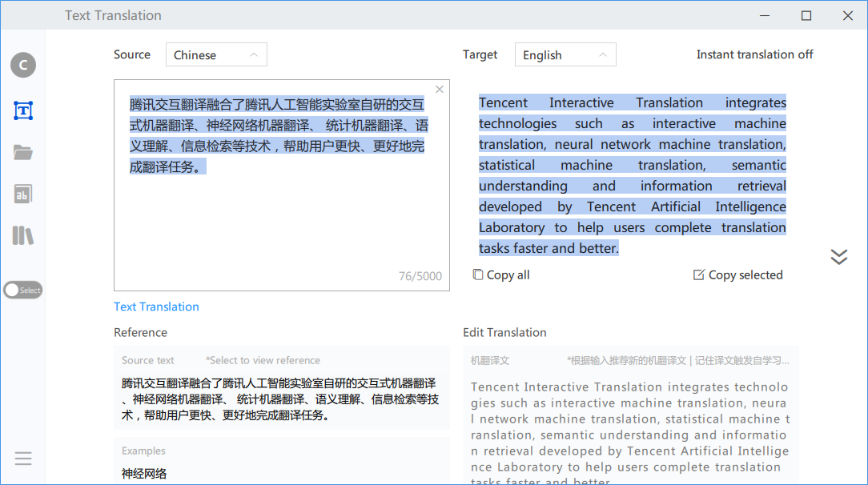Close the Text Translation window

click(848, 15)
